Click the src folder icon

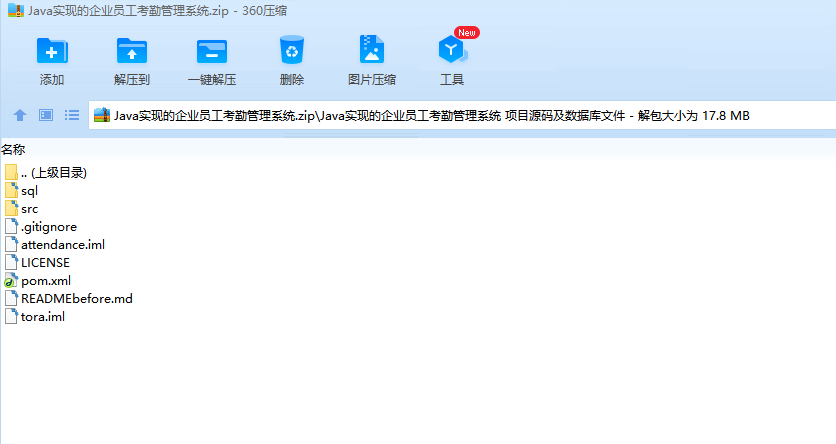11,208
